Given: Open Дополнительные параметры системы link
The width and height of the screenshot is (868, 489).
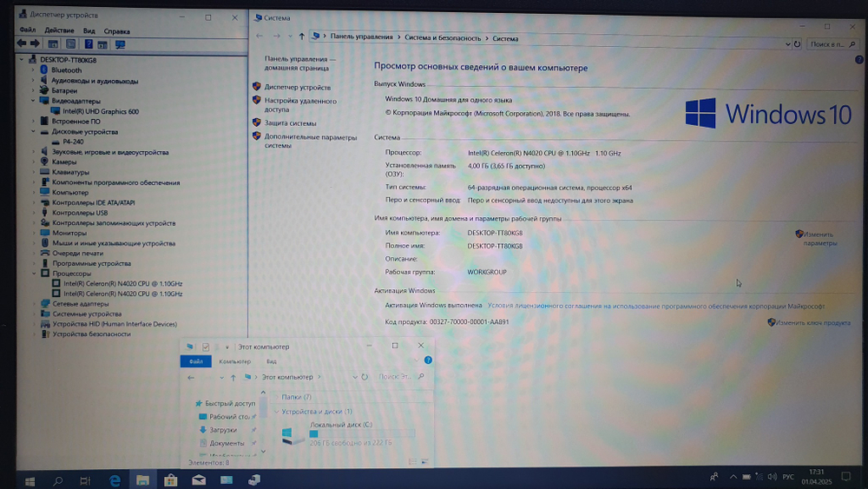Looking at the screenshot, I should point(311,142).
